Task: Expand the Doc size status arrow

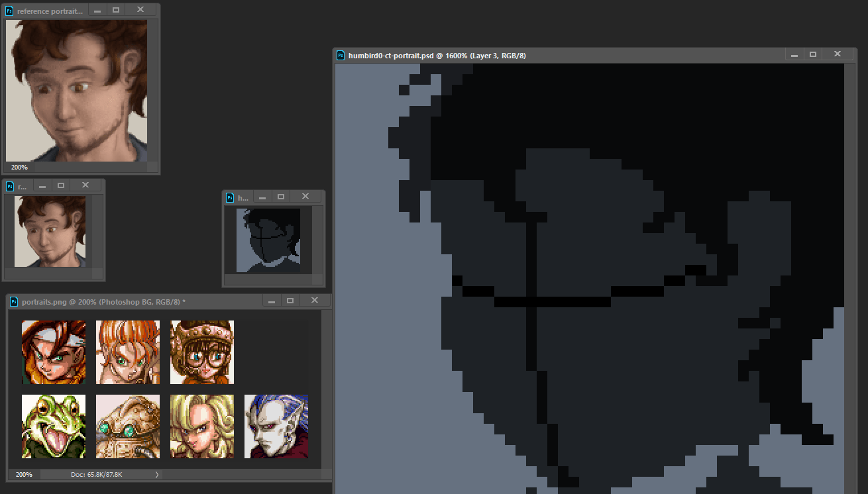Action: [x=156, y=475]
